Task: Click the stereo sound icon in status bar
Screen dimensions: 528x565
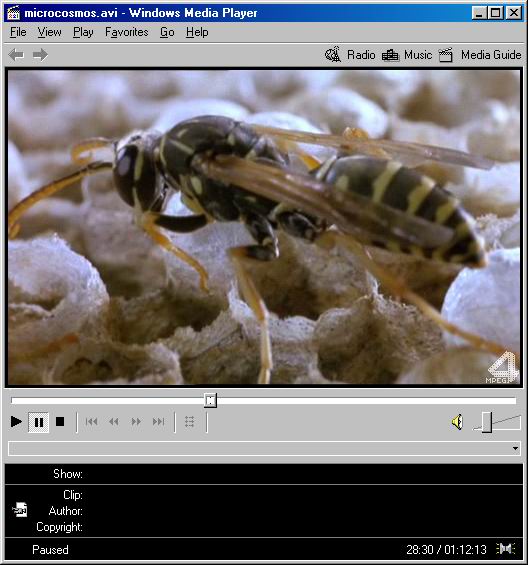Action: click(506, 549)
